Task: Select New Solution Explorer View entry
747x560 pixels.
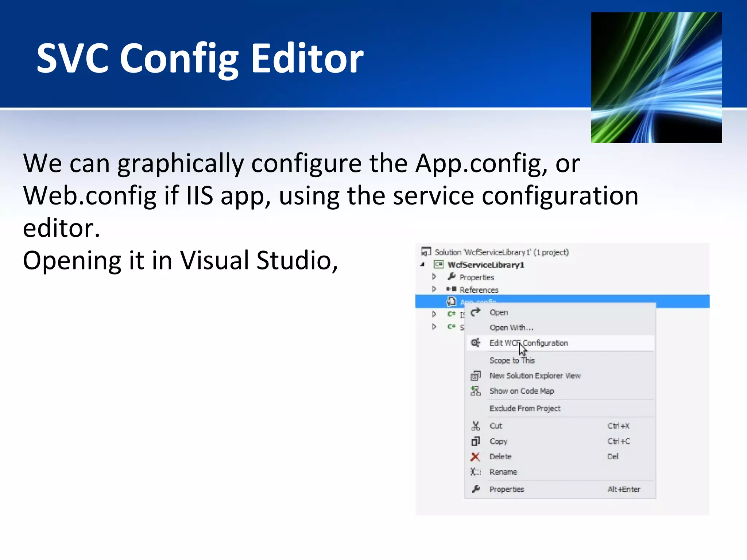Action: click(560, 376)
